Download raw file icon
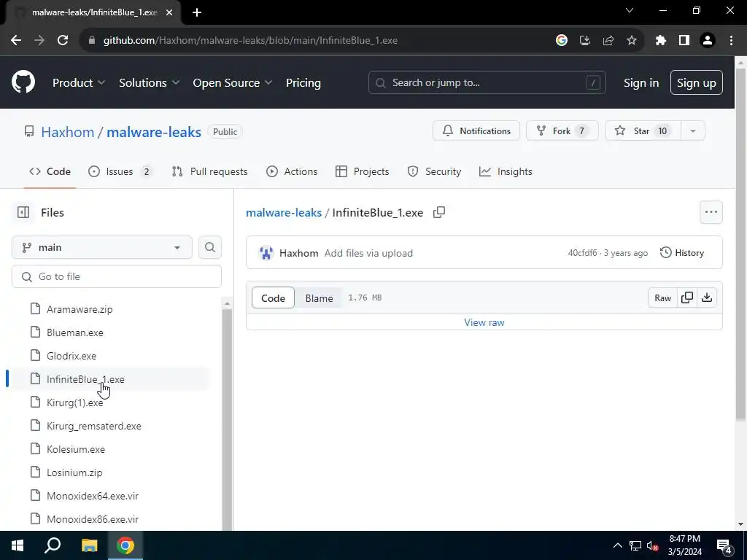Viewport: 747px width, 560px height. click(x=707, y=297)
